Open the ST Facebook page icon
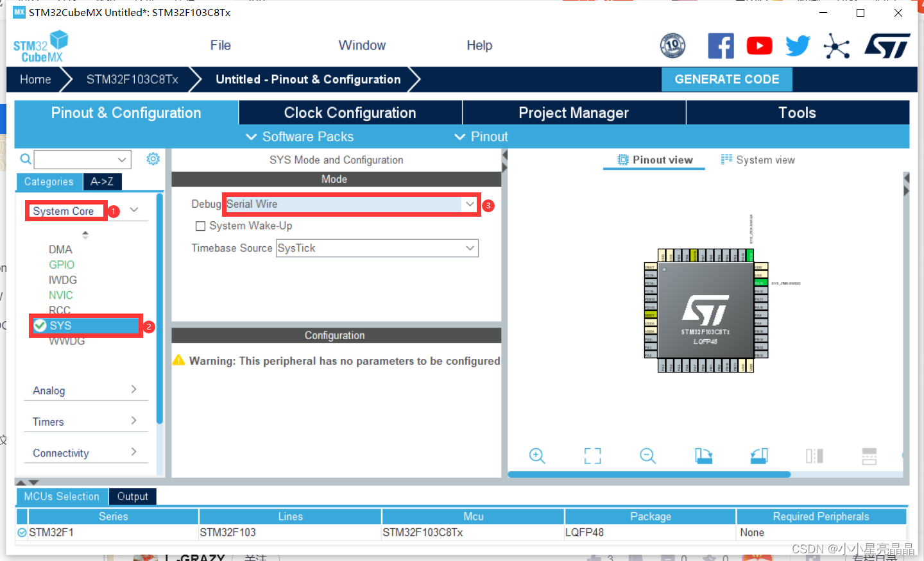924x561 pixels. pos(721,46)
